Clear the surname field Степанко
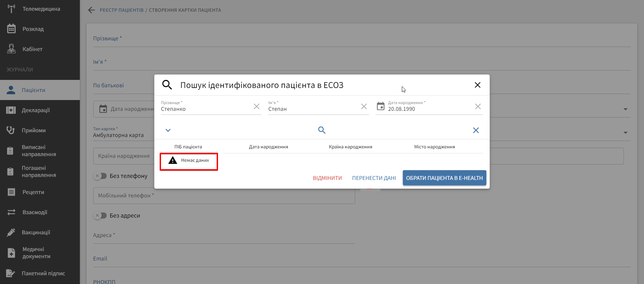 click(x=257, y=106)
